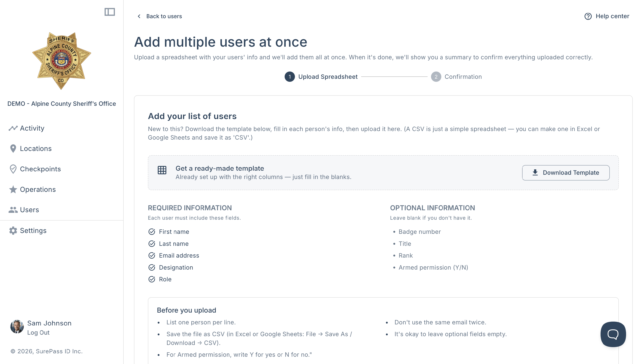This screenshot has width=643, height=364.
Task: Click the Log Out link
Action: pos(38,333)
